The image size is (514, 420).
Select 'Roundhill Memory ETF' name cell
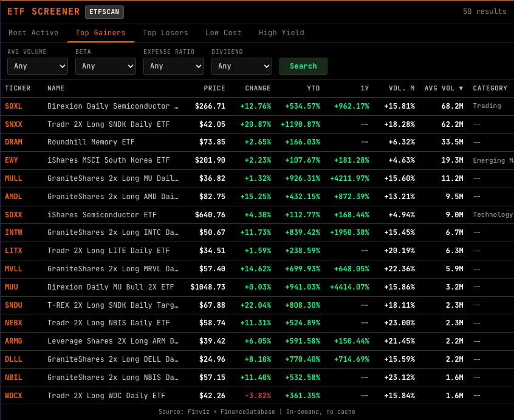(x=91, y=142)
